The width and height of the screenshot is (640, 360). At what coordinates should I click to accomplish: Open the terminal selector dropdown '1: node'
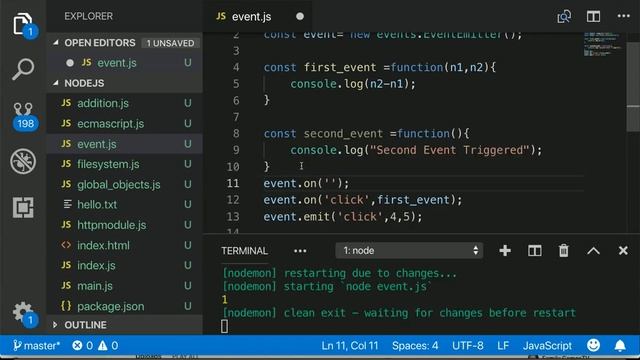coord(409,251)
